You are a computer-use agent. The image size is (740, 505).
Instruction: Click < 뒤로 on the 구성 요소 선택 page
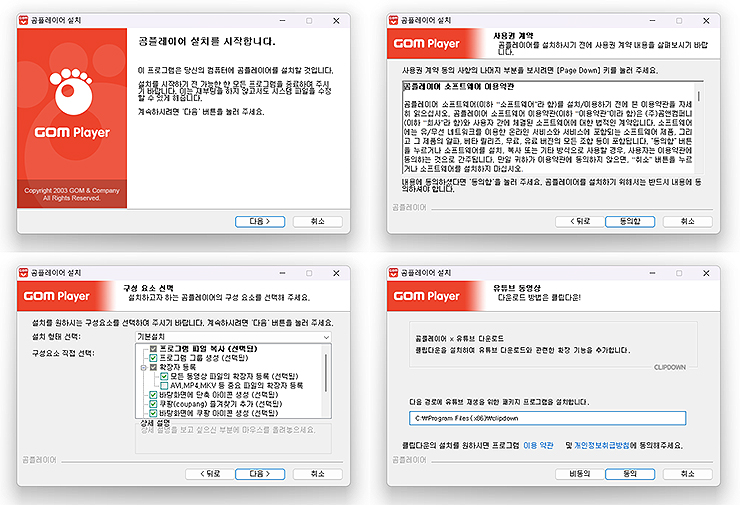(210, 474)
